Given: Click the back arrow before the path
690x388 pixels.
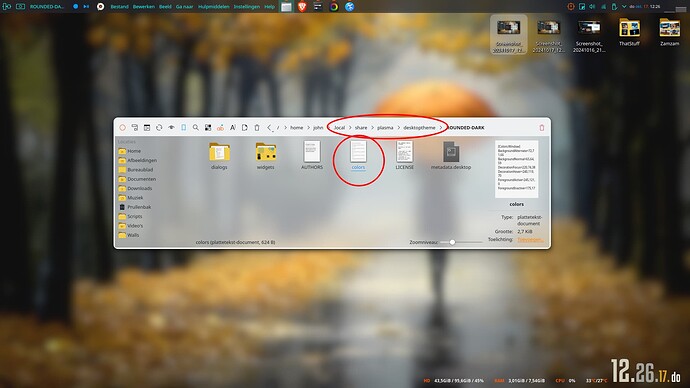Looking at the screenshot, I should click(x=269, y=128).
